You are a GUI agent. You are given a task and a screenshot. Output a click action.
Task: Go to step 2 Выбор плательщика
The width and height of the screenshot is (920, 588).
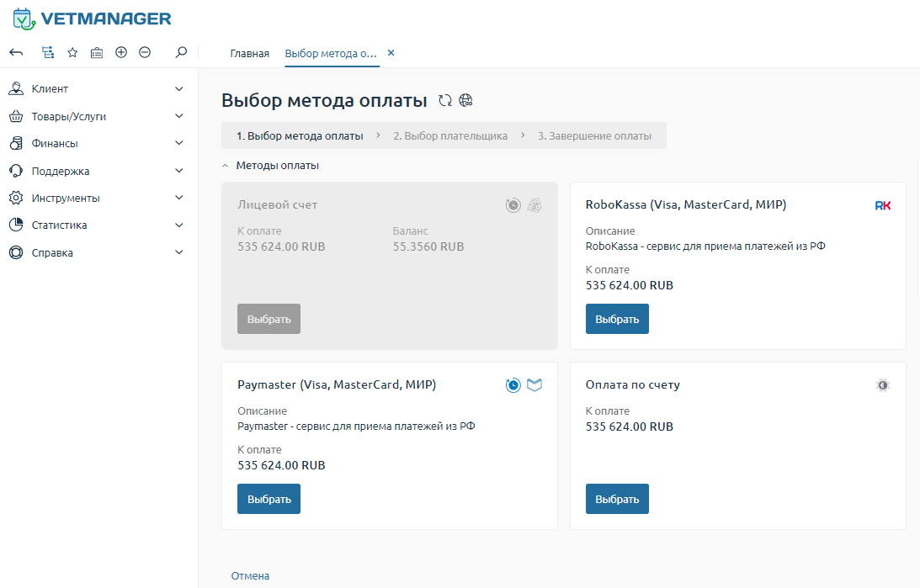450,135
